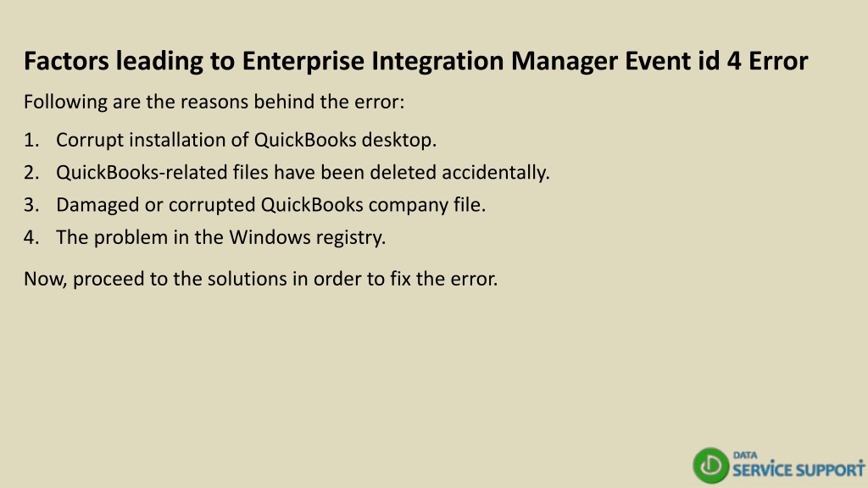Select list item 'Corrupt installation of QuickBooks desktop'
Viewport: 868px width, 488px height.
click(247, 140)
